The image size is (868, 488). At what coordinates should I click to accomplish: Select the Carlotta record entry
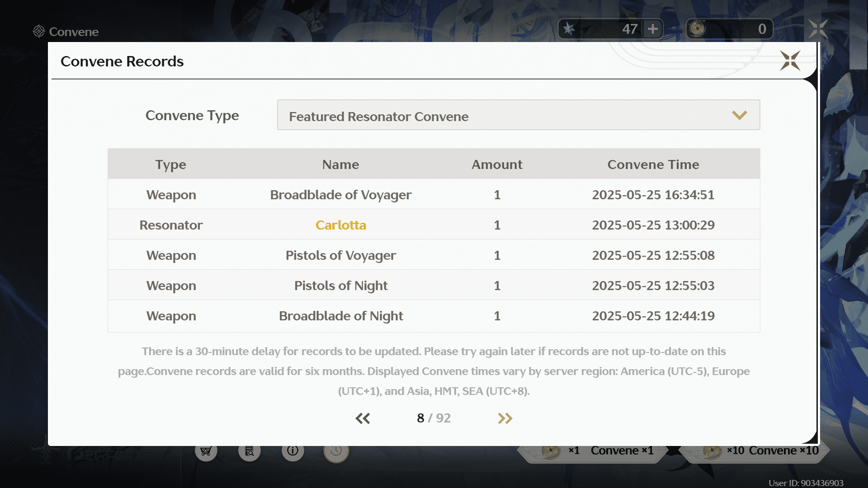point(341,225)
